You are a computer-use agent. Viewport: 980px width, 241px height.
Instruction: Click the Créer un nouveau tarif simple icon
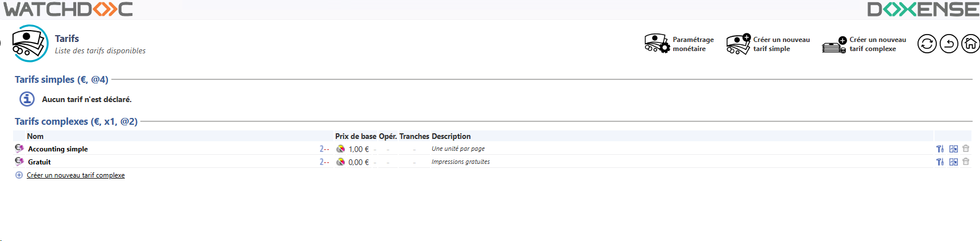click(738, 44)
